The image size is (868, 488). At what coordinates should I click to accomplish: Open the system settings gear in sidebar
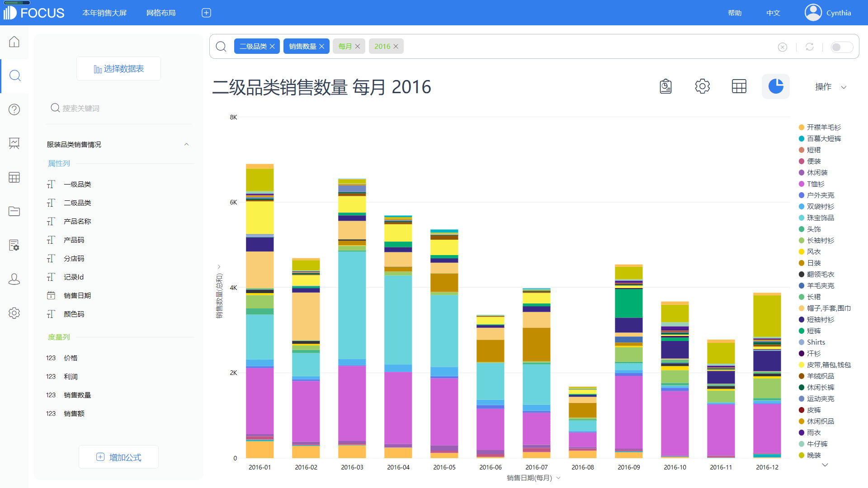coord(14,313)
